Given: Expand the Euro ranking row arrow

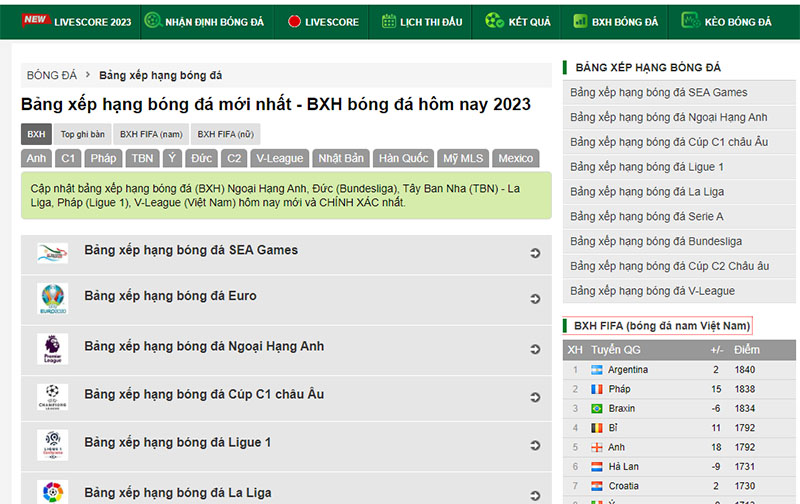Looking at the screenshot, I should point(535,299).
